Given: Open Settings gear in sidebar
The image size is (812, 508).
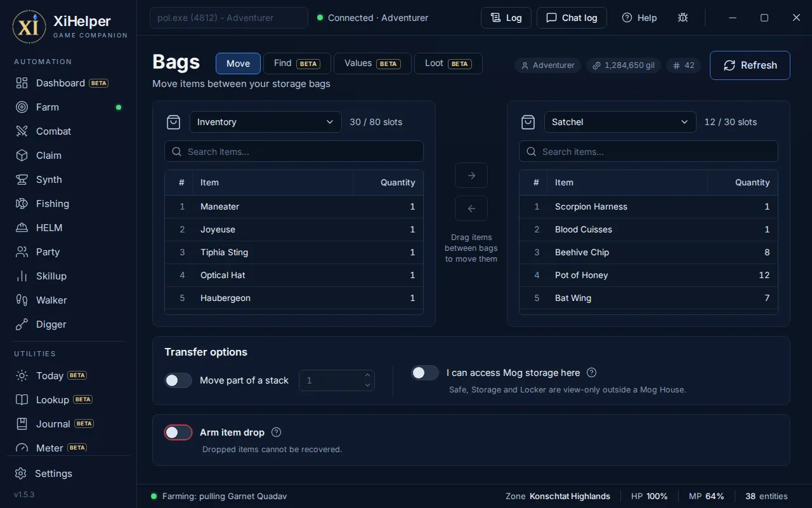Looking at the screenshot, I should [68, 474].
